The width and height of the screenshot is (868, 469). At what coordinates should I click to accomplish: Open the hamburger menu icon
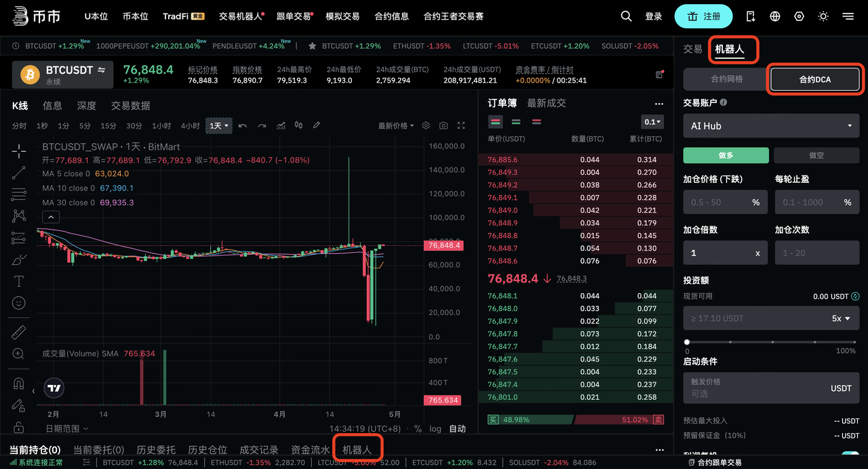(x=848, y=16)
